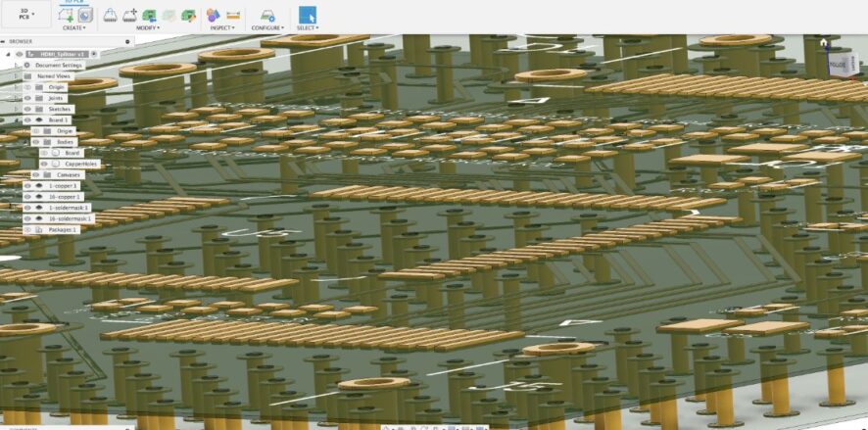
Task: Click the Create 3D PCB tool icon
Action: click(x=66, y=15)
